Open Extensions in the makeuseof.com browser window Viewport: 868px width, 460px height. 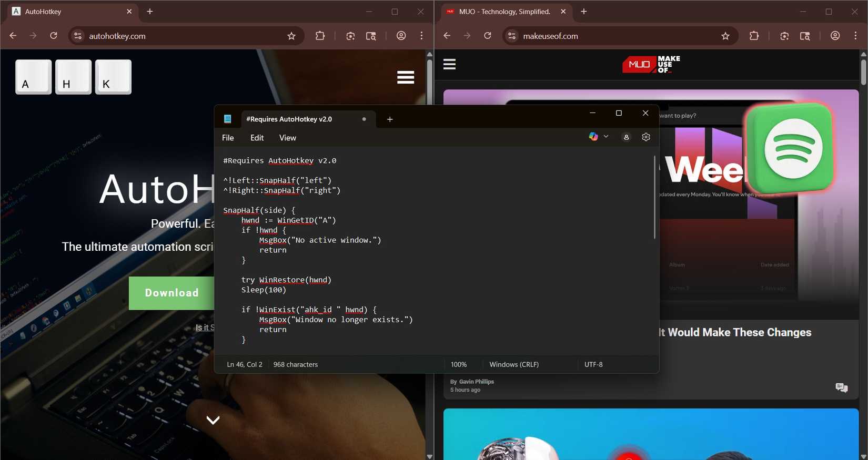(754, 36)
